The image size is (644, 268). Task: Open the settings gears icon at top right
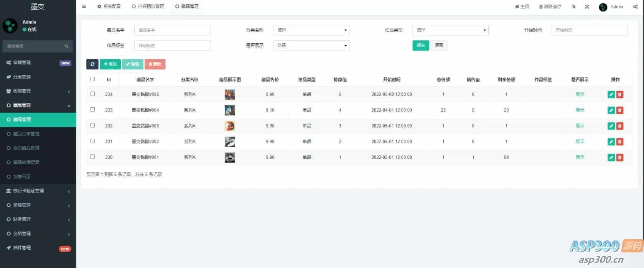[635, 7]
